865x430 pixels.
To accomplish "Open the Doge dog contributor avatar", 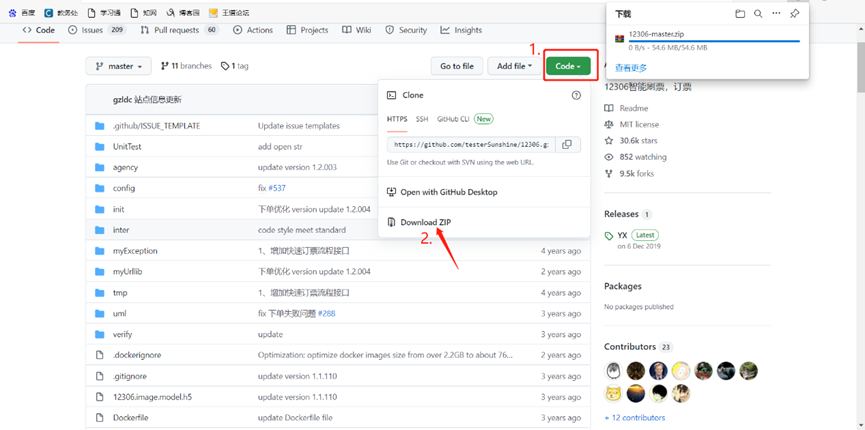I will click(612, 393).
